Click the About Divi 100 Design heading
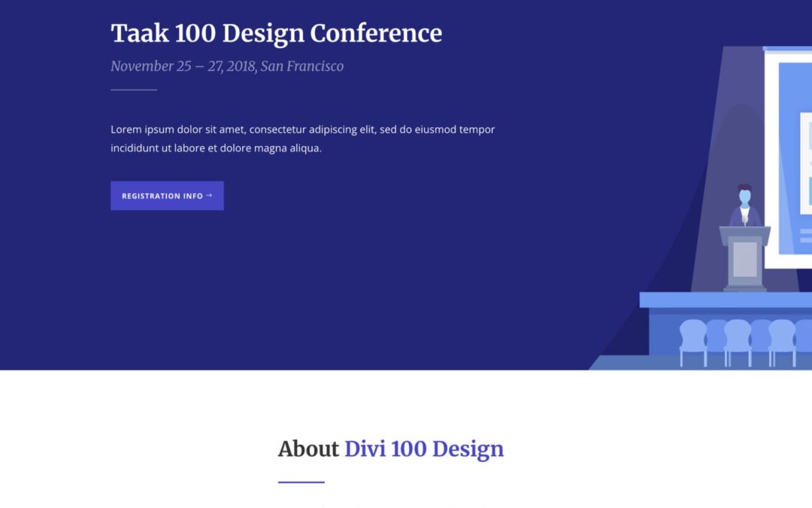The image size is (812, 508). click(390, 449)
